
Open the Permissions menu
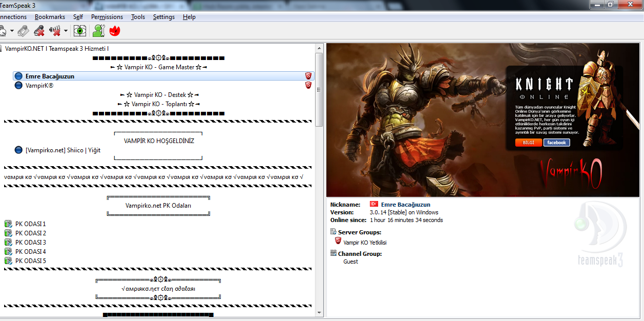coord(107,17)
